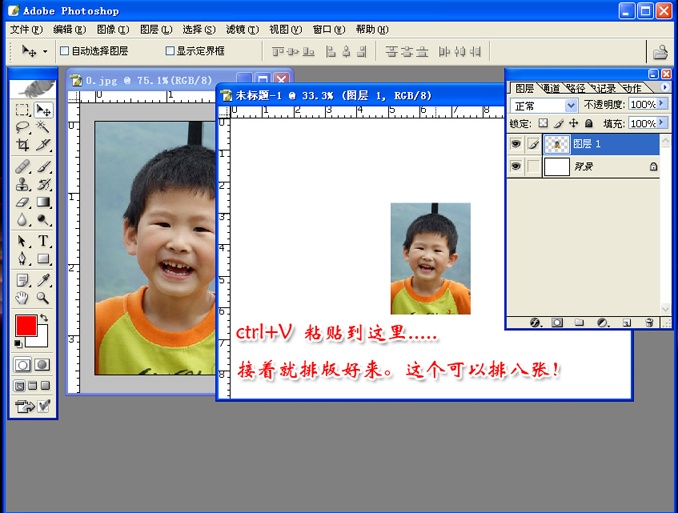The image size is (678, 513).
Task: Switch to 路径 paths tab
Action: (x=576, y=88)
